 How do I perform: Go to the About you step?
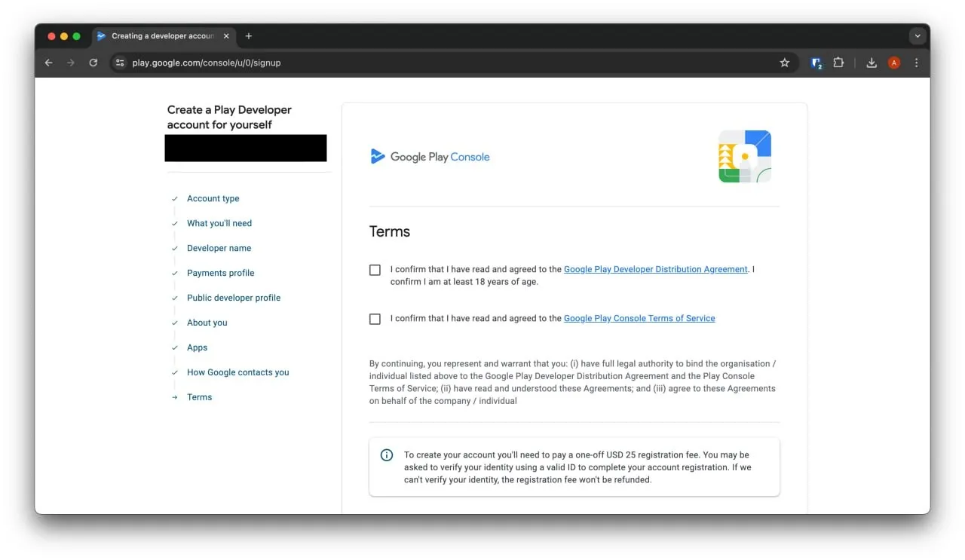207,323
